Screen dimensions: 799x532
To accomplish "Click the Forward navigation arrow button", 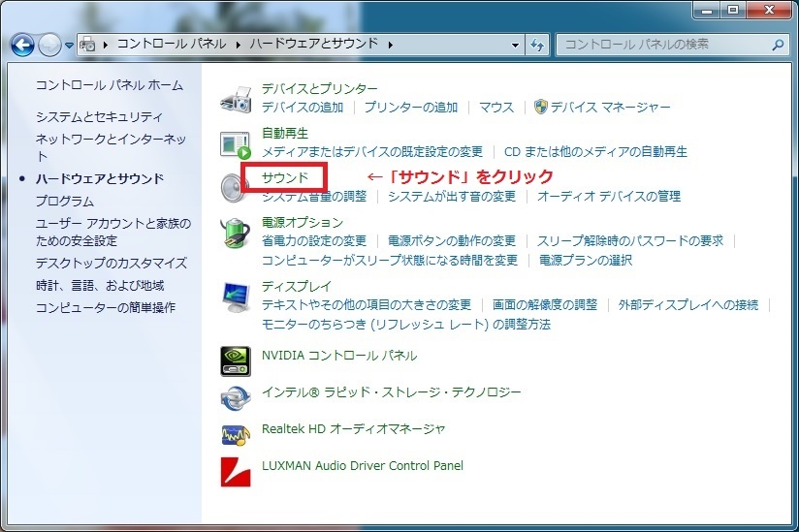I will click(49, 45).
